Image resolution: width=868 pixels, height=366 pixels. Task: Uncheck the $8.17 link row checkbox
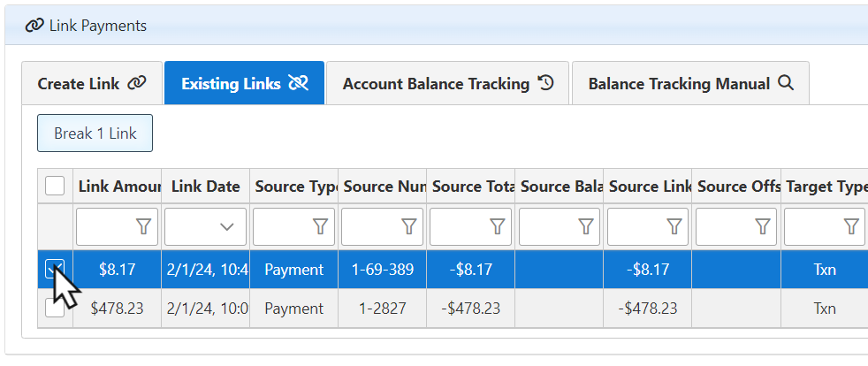coord(55,269)
